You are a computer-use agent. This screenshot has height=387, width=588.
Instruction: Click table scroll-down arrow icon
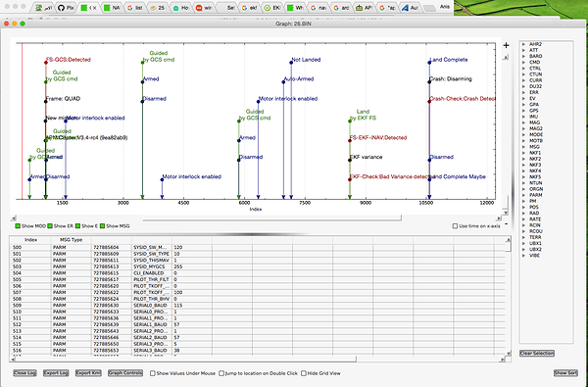tap(509, 354)
